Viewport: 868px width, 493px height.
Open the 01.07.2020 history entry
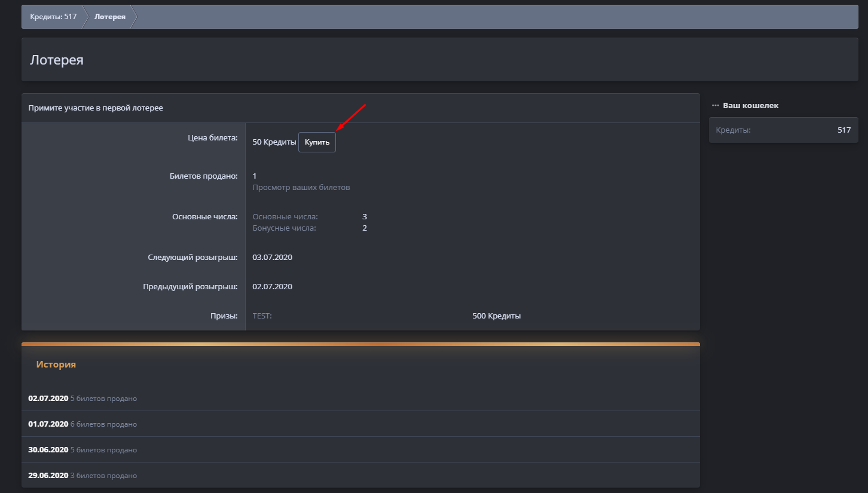pos(48,424)
